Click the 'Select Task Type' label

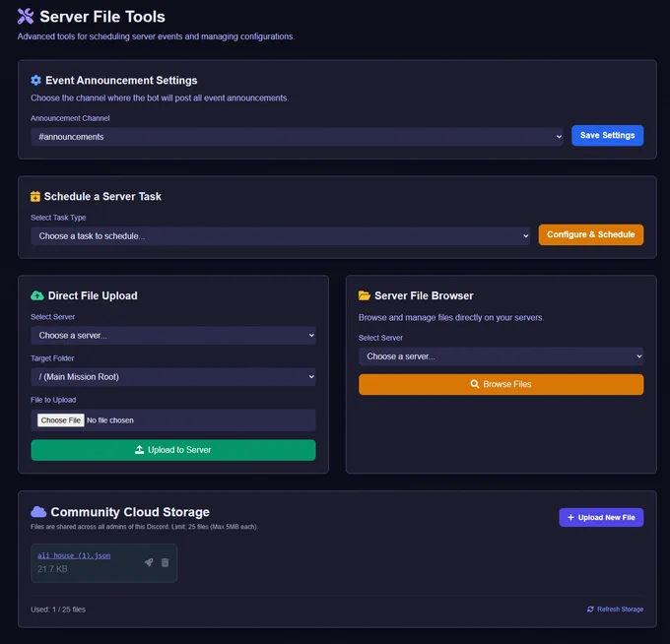click(58, 218)
